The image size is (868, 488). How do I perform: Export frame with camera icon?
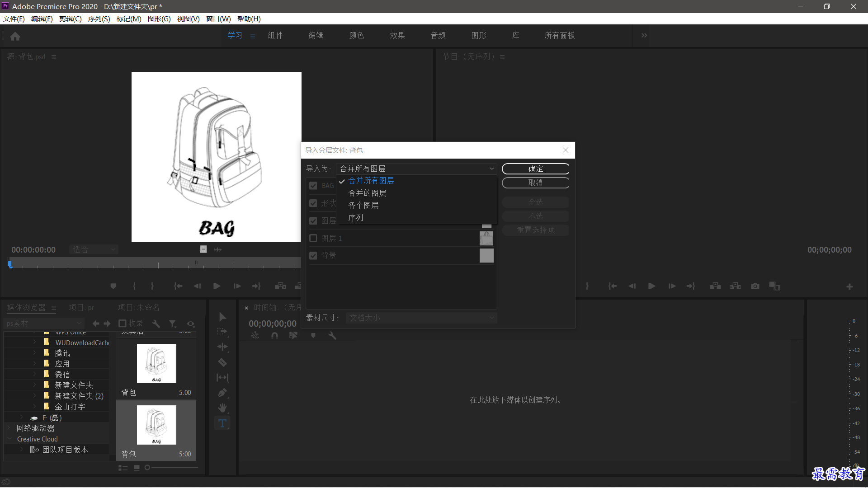click(x=755, y=286)
